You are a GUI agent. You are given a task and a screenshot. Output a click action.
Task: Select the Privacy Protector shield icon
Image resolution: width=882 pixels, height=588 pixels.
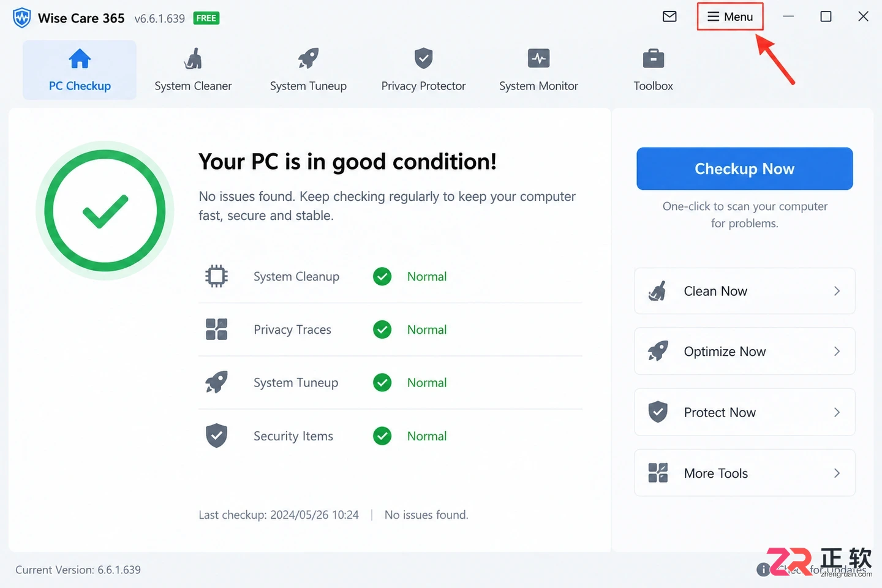[x=423, y=59]
